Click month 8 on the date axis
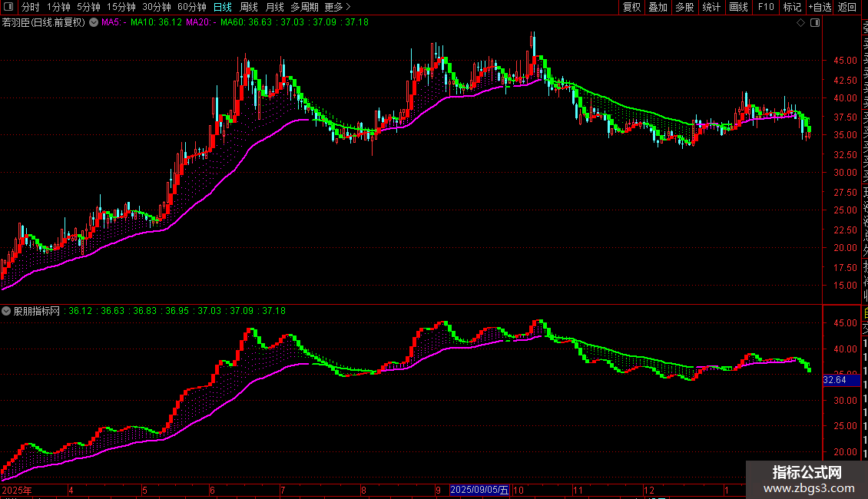This screenshot has height=499, width=868. click(363, 490)
